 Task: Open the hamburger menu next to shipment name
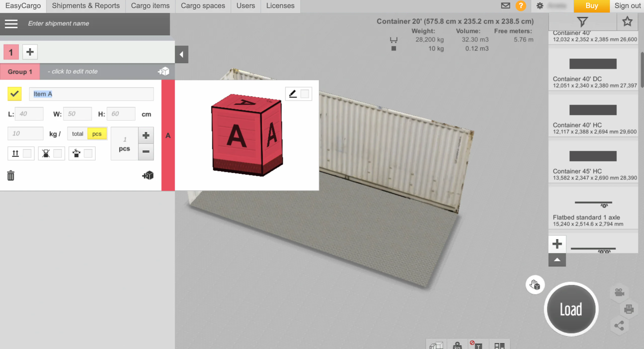(x=11, y=24)
